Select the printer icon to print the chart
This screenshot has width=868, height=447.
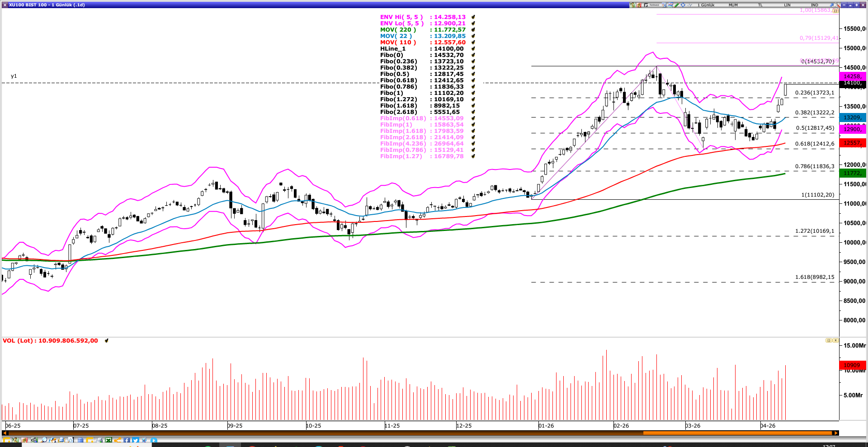pyautogui.click(x=99, y=440)
